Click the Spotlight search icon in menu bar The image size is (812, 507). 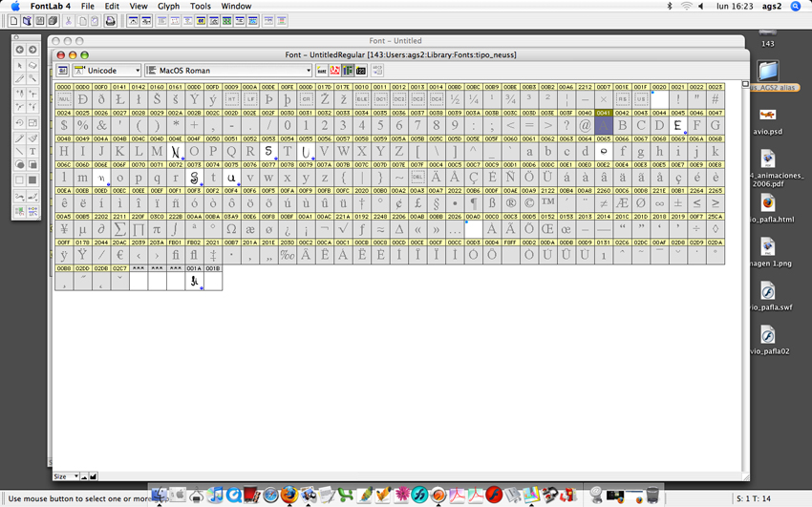(x=796, y=7)
